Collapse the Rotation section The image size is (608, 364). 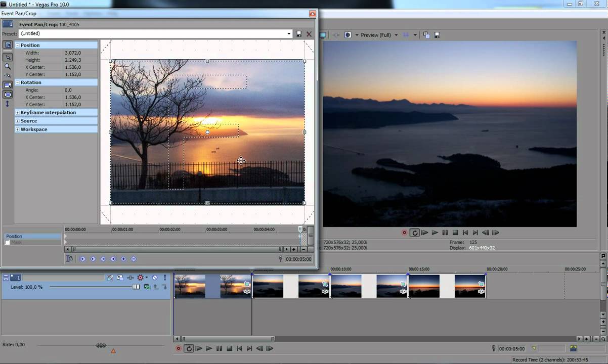[x=18, y=82]
